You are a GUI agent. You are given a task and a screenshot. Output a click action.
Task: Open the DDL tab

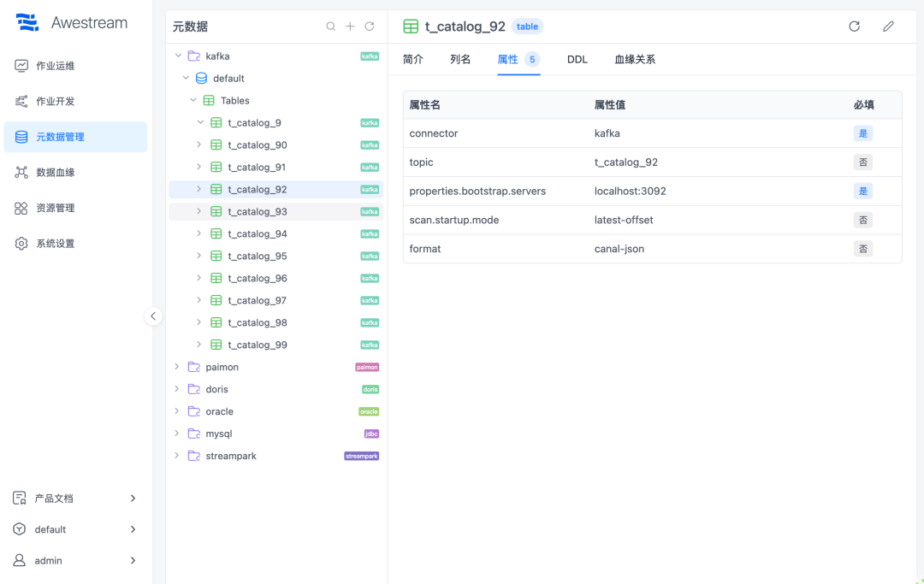click(x=577, y=60)
